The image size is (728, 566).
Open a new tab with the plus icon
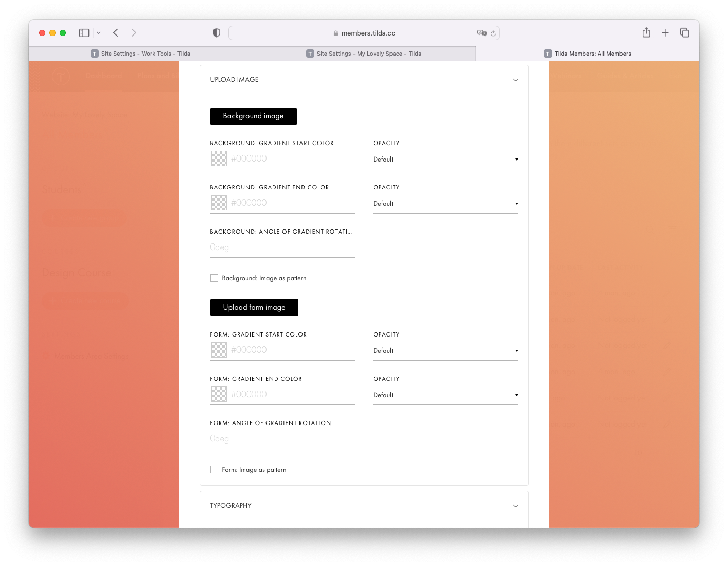click(665, 32)
